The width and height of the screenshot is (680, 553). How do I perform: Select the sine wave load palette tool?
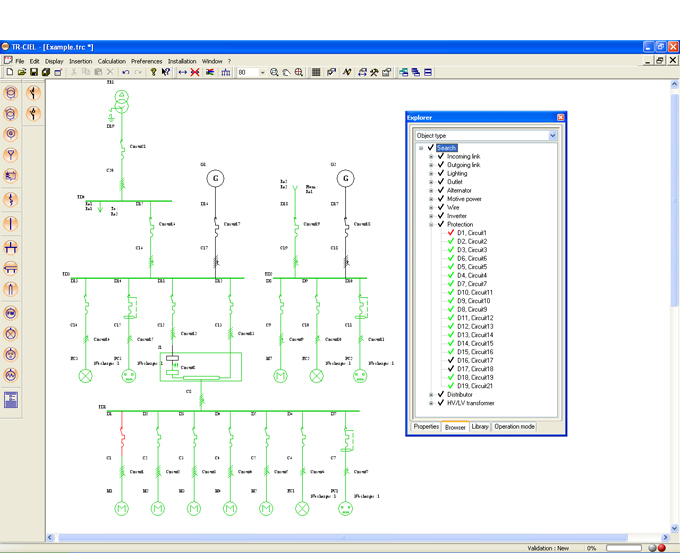pos(11,375)
